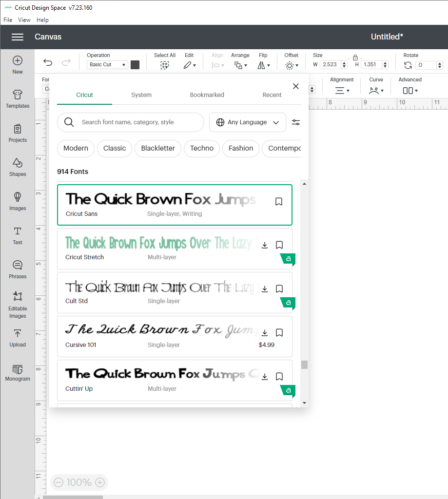Click the Rotate icon
This screenshot has width=448, height=499.
[408, 65]
